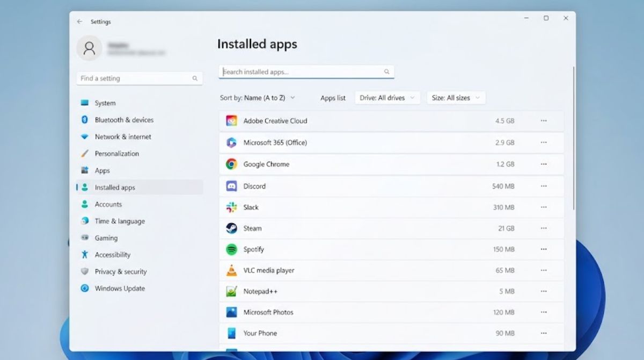Open the Sort by Name (A to Z) dropdown
The height and width of the screenshot is (360, 644).
258,98
